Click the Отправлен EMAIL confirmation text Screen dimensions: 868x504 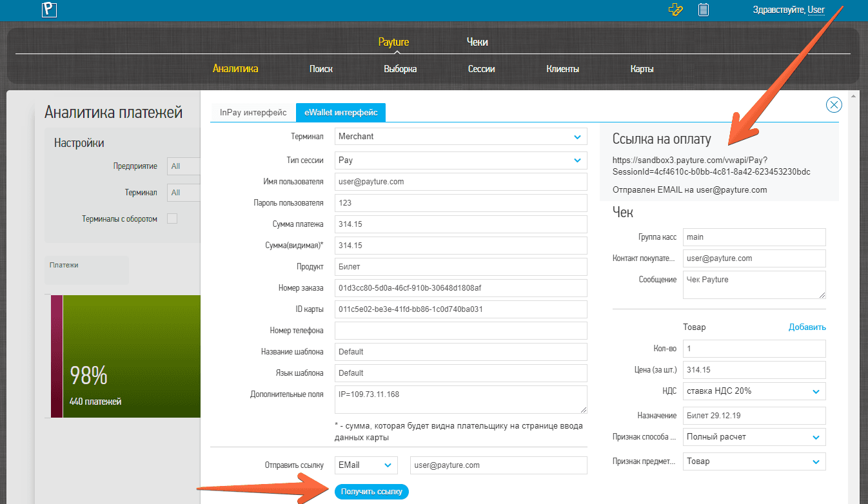point(689,190)
